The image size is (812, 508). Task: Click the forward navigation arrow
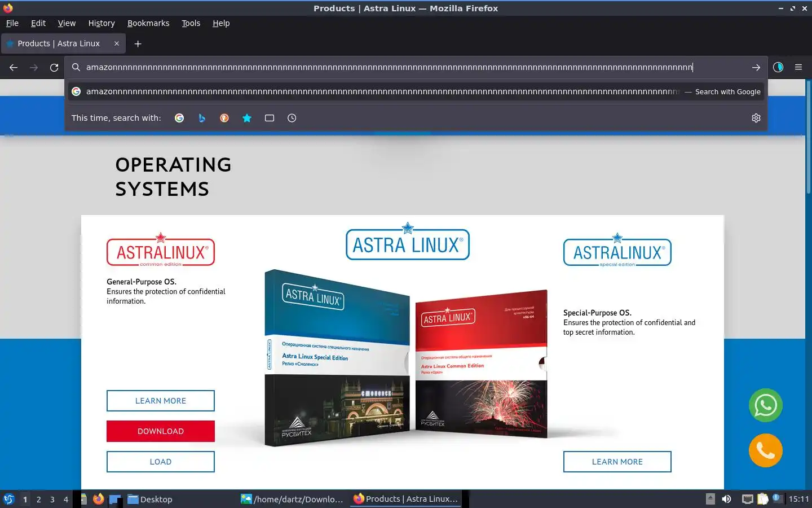point(34,68)
